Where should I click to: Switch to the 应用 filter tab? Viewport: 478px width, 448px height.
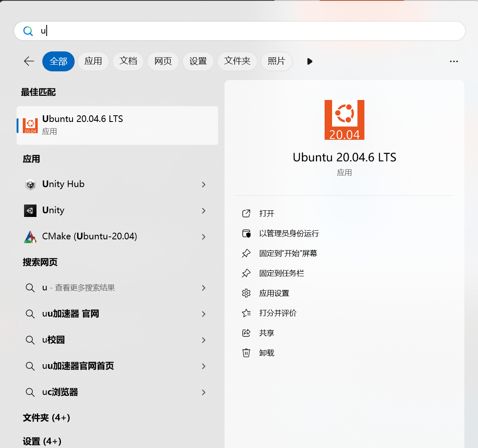click(x=93, y=61)
